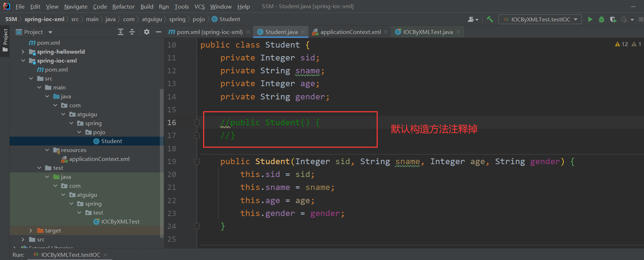The height and width of the screenshot is (260, 644).
Task: Open the Navigate menu
Action: (x=76, y=6)
